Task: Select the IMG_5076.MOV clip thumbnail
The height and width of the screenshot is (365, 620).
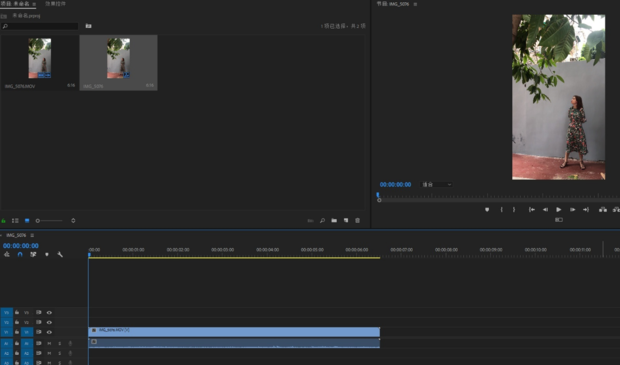Action: pyautogui.click(x=40, y=58)
